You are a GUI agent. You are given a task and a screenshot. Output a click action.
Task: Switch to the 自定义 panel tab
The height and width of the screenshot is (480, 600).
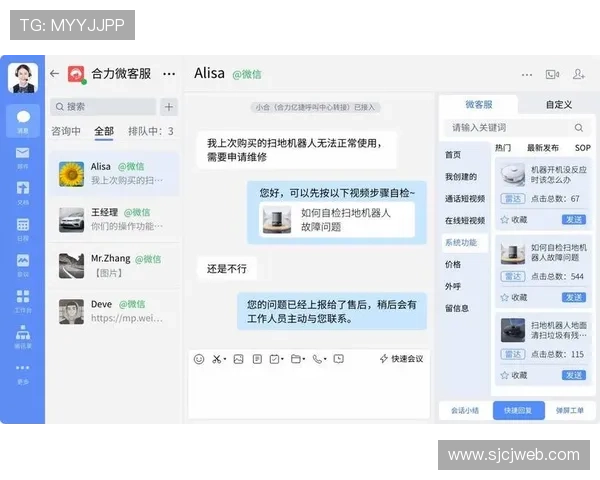[559, 104]
